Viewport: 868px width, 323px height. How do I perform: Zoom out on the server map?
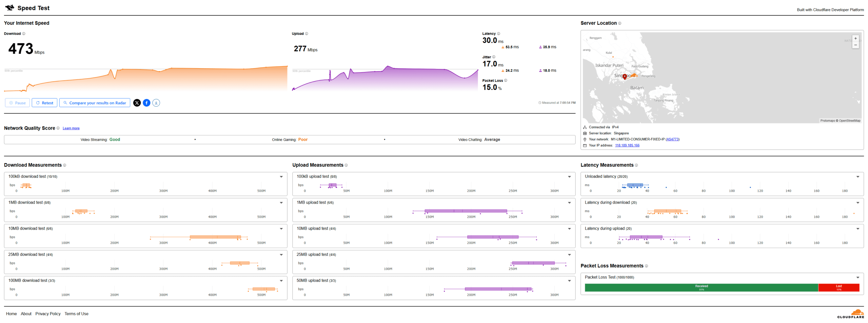[855, 45]
